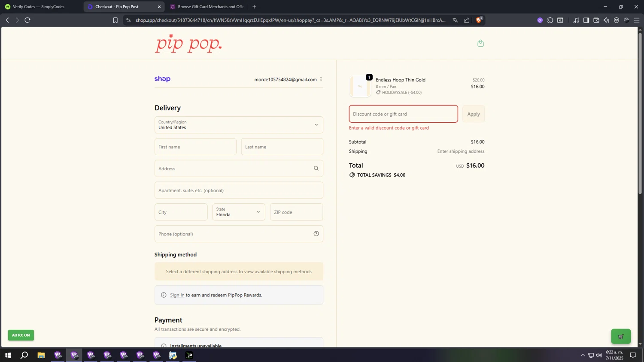
Task: Click the City field
Action: [181, 212]
